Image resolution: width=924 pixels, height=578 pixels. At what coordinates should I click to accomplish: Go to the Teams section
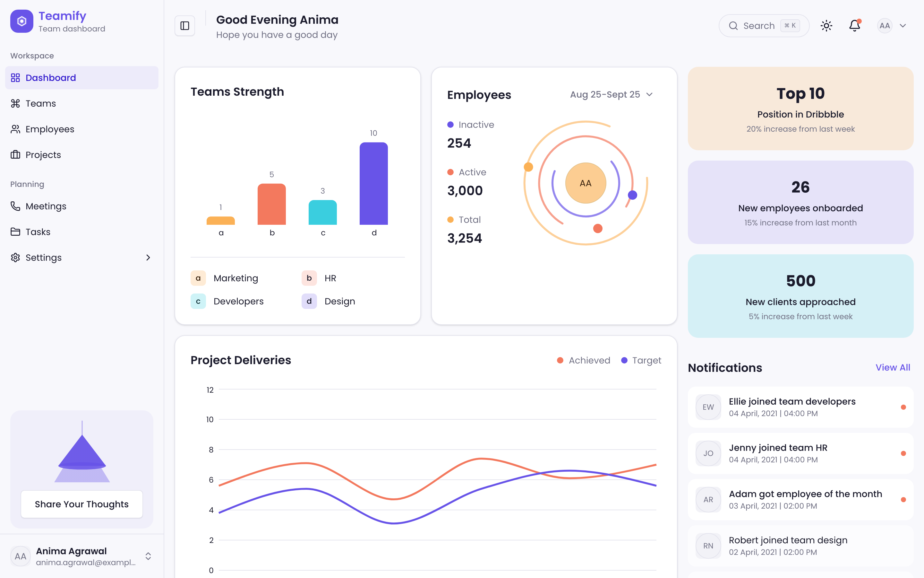82,103
